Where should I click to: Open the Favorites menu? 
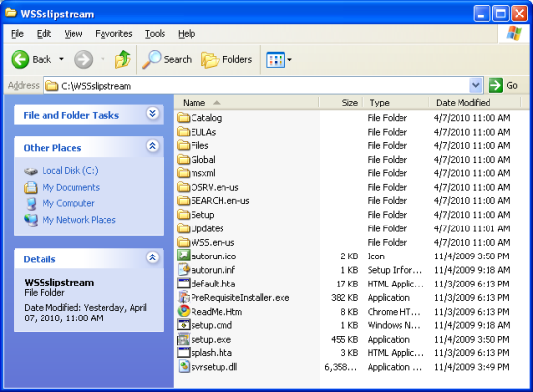113,34
